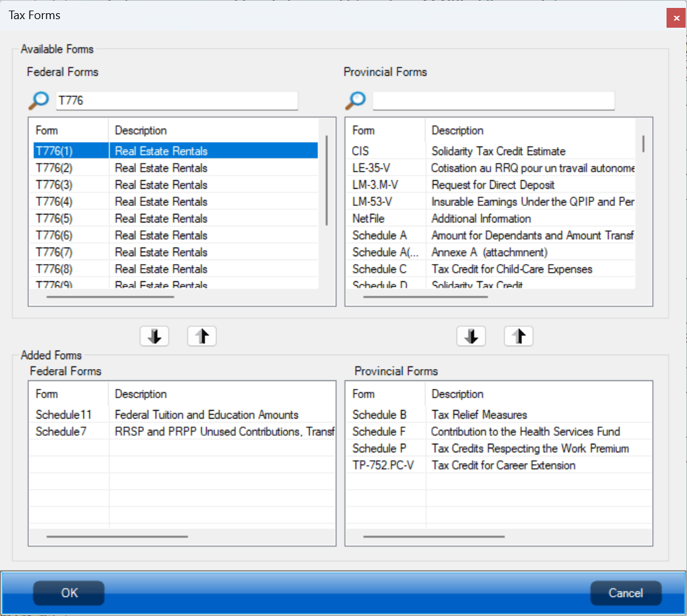Click the federal down-arrow to add selected form
Viewport: 687px width, 616px height.
pos(154,335)
